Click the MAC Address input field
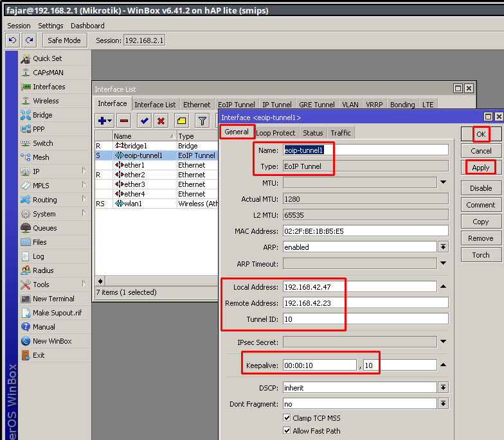The image size is (504, 440). 365,231
